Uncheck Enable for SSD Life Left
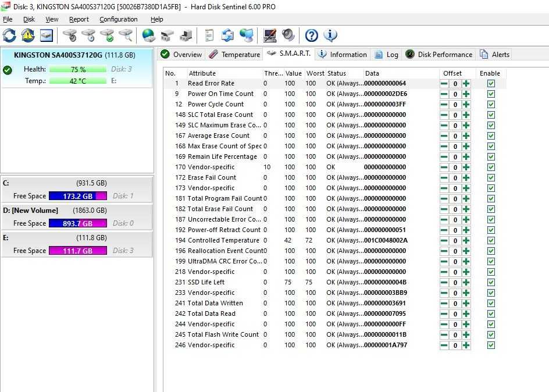The width and height of the screenshot is (549, 392). pyautogui.click(x=491, y=283)
